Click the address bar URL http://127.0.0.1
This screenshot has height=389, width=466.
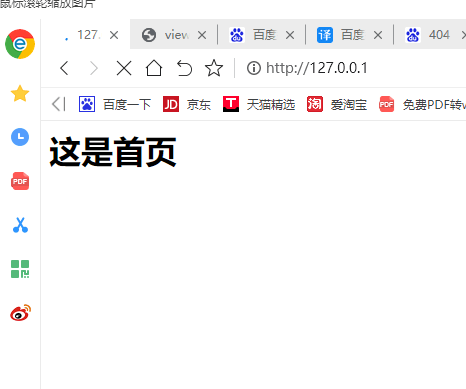click(317, 68)
